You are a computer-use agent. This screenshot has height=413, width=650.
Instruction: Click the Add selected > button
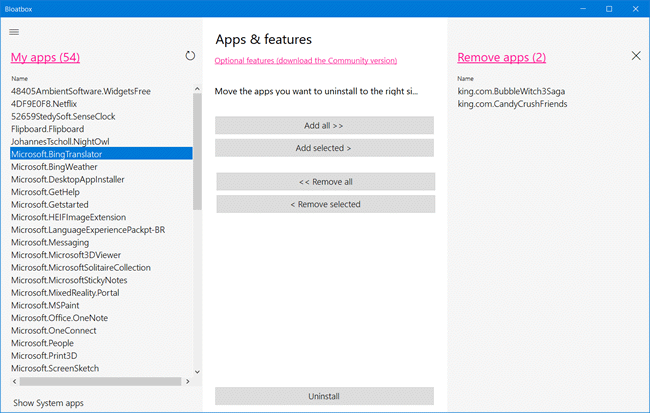click(324, 148)
